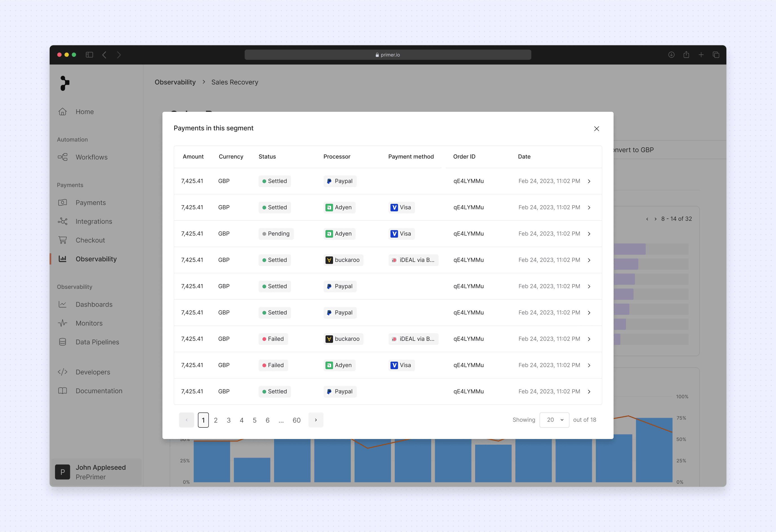Image resolution: width=776 pixels, height=532 pixels.
Task: Click the Visa badge in the Pending row
Action: point(401,234)
